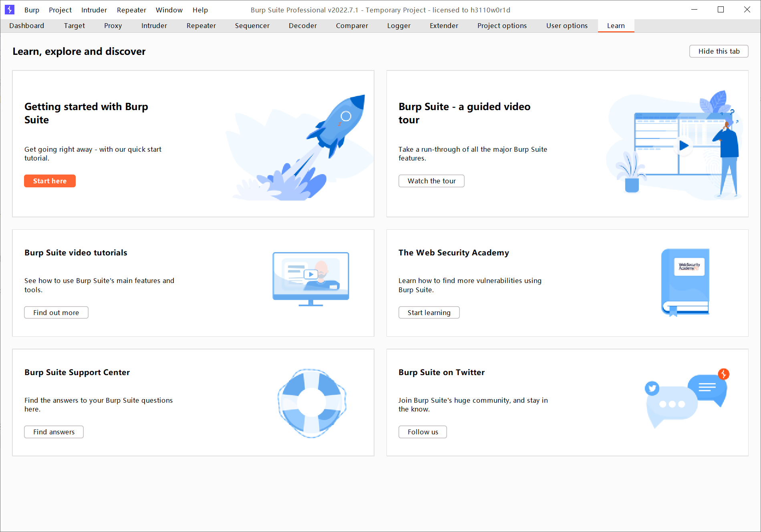Click the 'Burp Suite - a guided video tour' heading
Screen dimensions: 761x532
coord(464,113)
